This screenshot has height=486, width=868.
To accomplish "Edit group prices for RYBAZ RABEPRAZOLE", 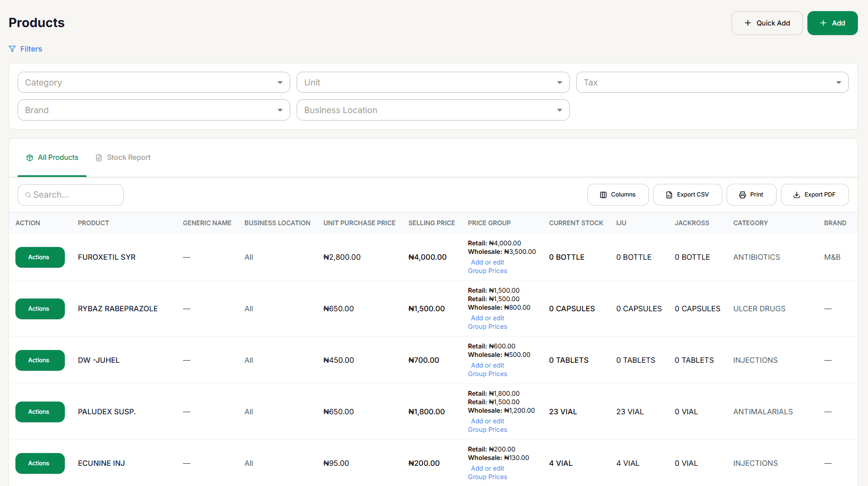I will (x=487, y=322).
